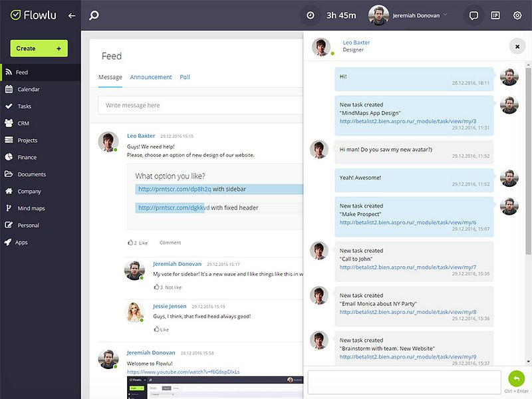Viewport: 532px width, 399px height.
Task: Open the settings gear icon
Action: coord(517,15)
